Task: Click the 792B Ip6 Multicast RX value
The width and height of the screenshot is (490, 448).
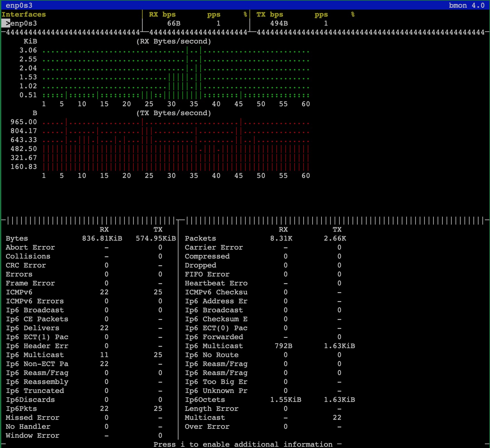Action: pyautogui.click(x=283, y=346)
